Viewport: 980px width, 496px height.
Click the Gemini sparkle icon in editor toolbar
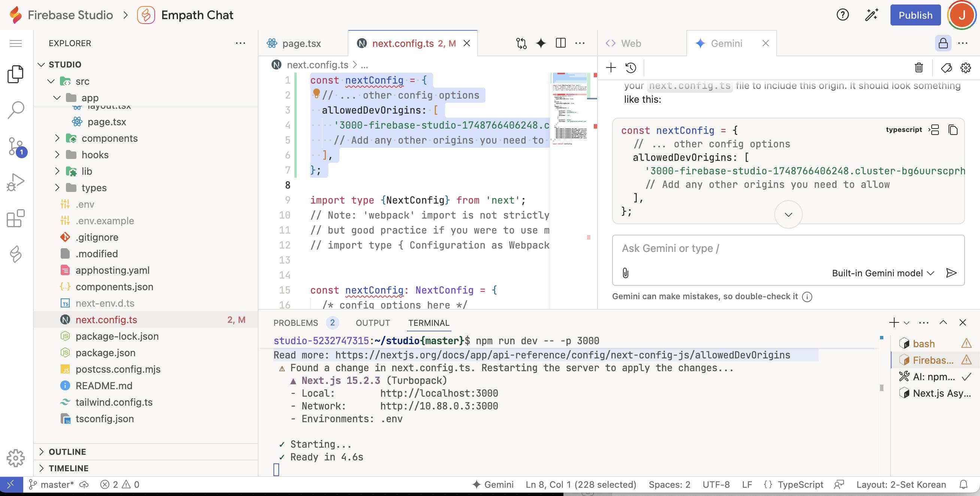point(541,43)
